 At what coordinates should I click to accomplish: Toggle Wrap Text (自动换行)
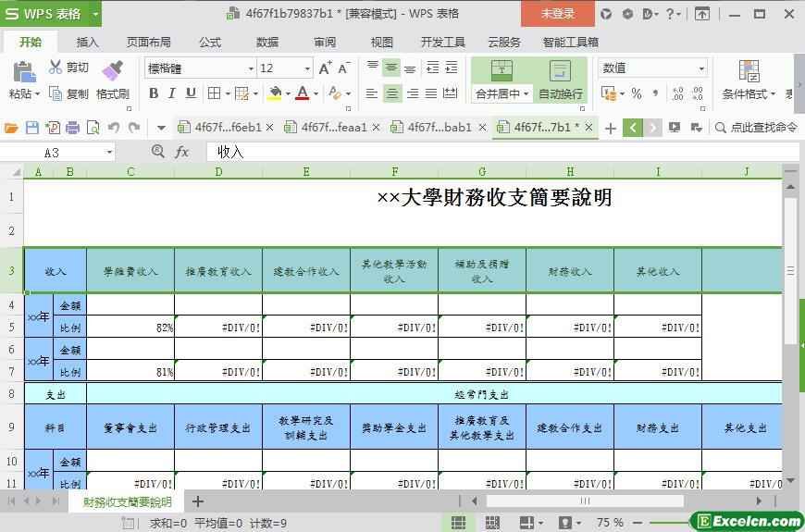[x=560, y=80]
